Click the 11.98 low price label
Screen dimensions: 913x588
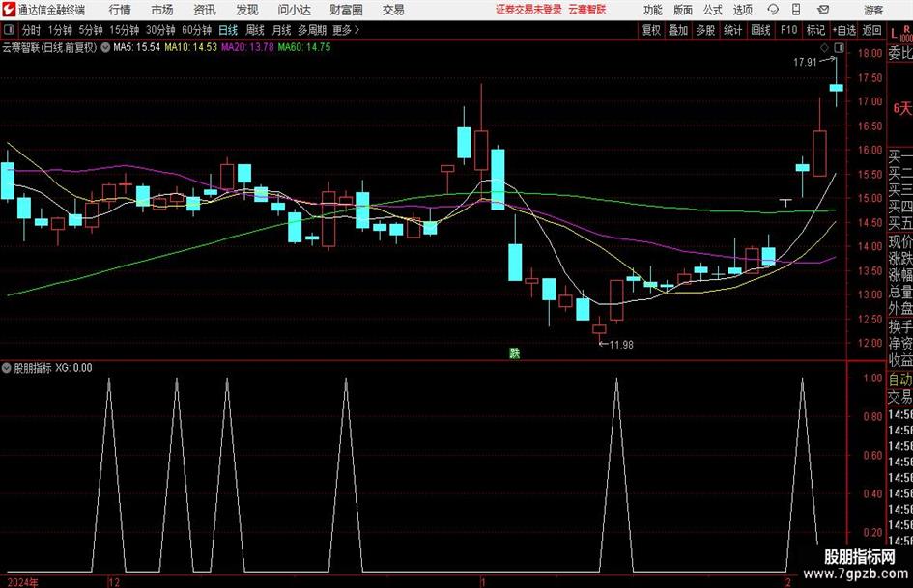[x=621, y=345]
